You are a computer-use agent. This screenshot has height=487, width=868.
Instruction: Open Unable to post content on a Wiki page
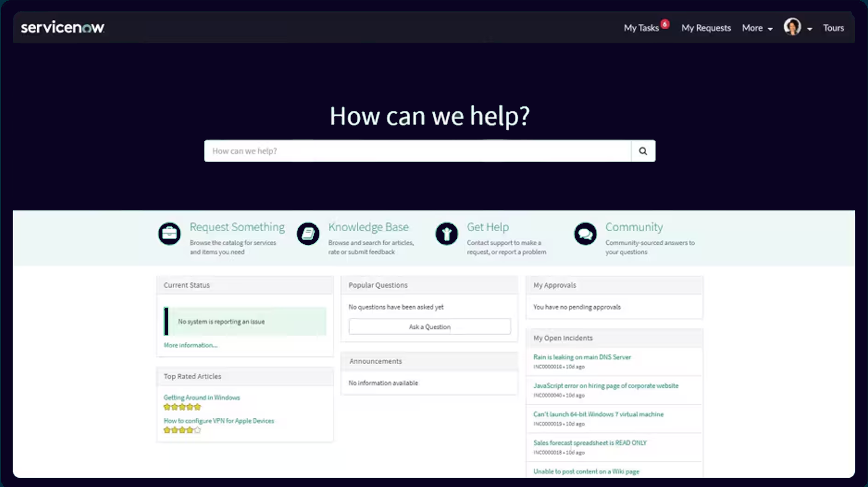pyautogui.click(x=586, y=471)
